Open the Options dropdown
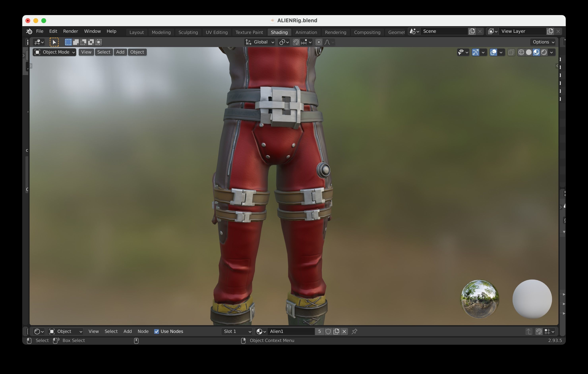 point(543,42)
